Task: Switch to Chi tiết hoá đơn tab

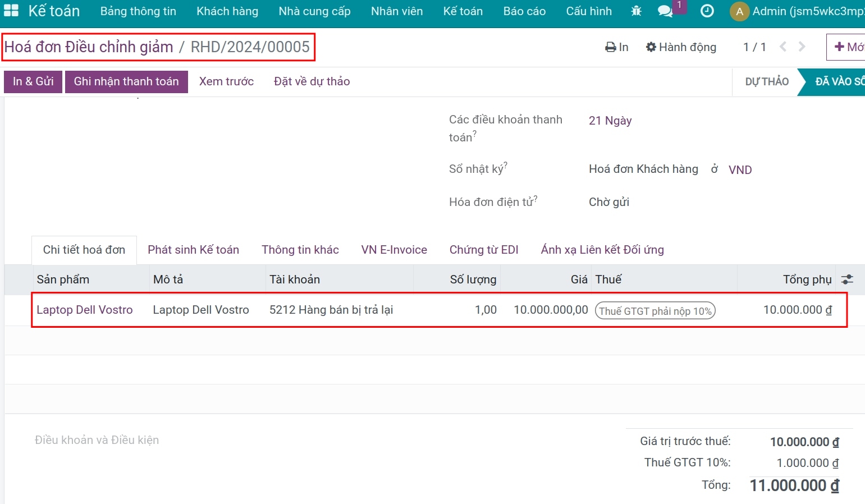Action: click(84, 250)
